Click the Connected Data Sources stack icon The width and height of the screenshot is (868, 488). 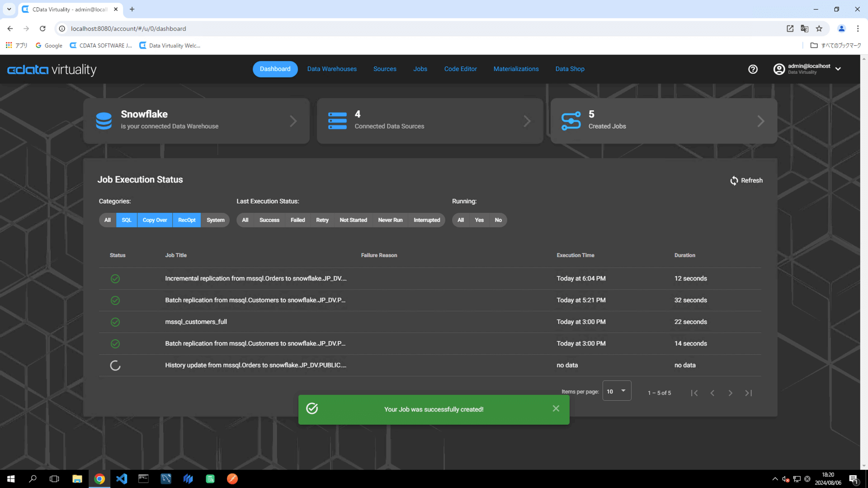coord(337,121)
